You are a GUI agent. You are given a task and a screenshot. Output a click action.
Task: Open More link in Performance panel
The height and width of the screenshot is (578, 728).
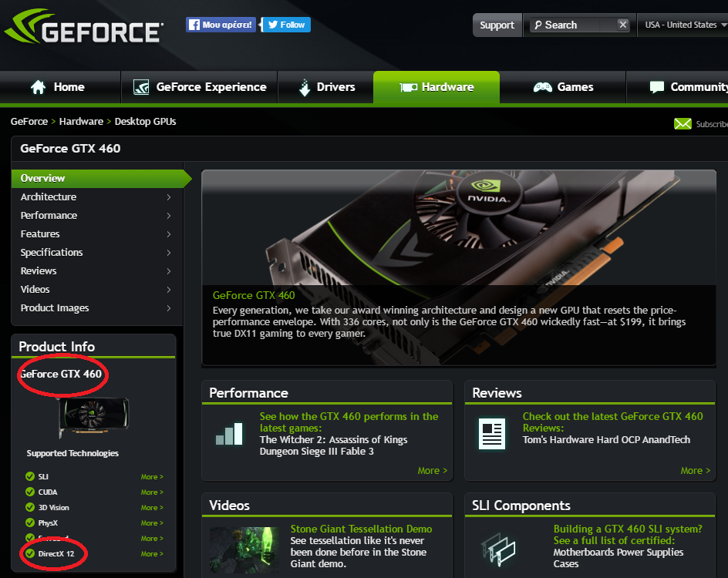click(x=432, y=470)
